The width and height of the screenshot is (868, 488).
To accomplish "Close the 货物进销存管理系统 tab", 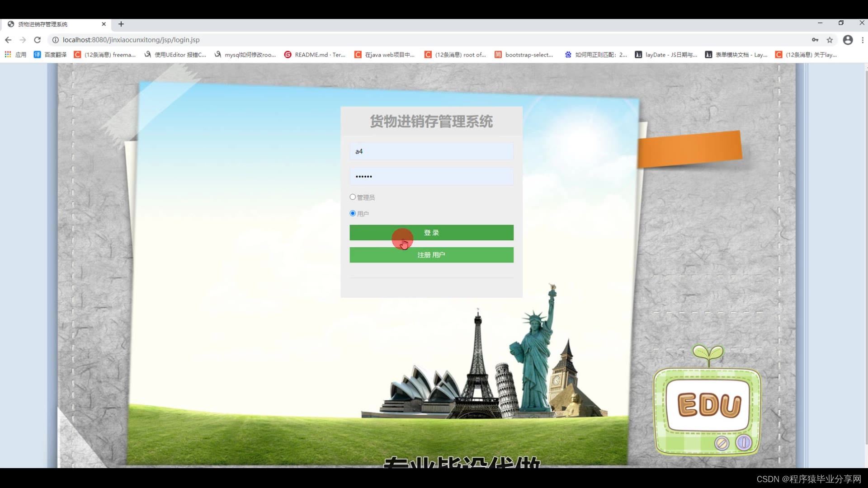I will [x=104, y=24].
